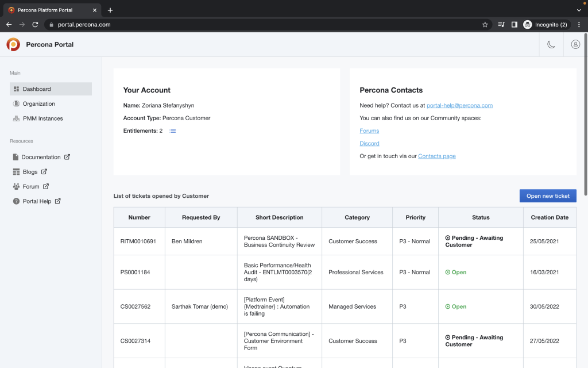The height and width of the screenshot is (368, 588).
Task: Click Pending status of RITM0010691
Action: [474, 241]
